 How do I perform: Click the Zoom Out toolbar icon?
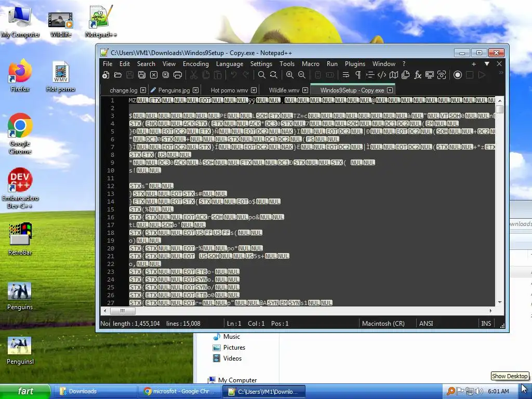click(x=302, y=75)
